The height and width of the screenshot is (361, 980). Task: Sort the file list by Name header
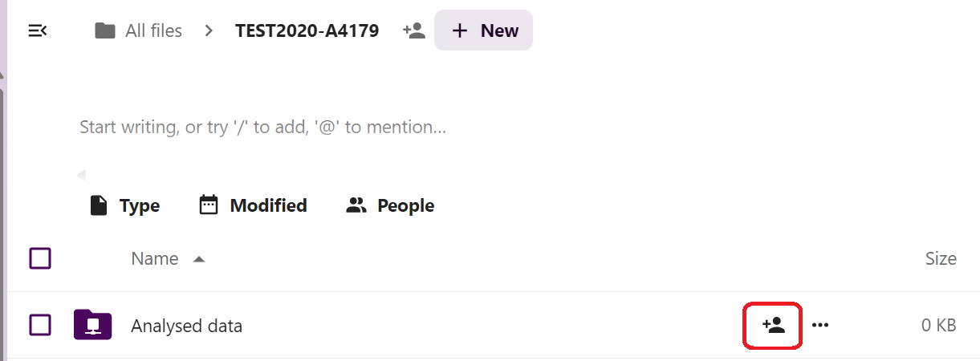[x=155, y=259]
